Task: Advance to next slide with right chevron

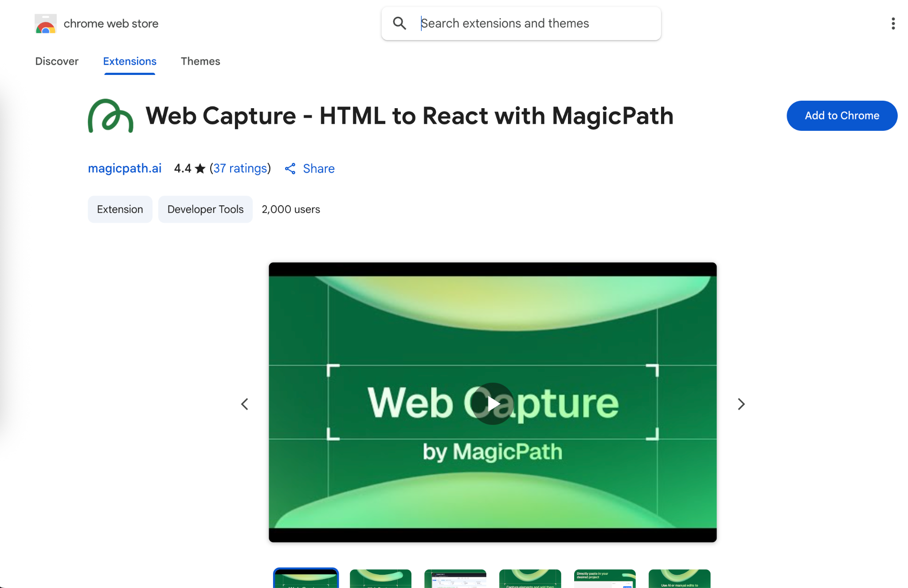Action: click(x=741, y=404)
